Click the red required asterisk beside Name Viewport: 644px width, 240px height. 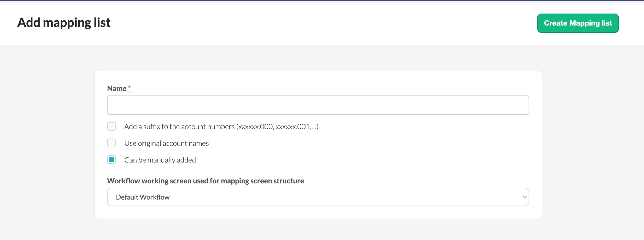point(129,87)
